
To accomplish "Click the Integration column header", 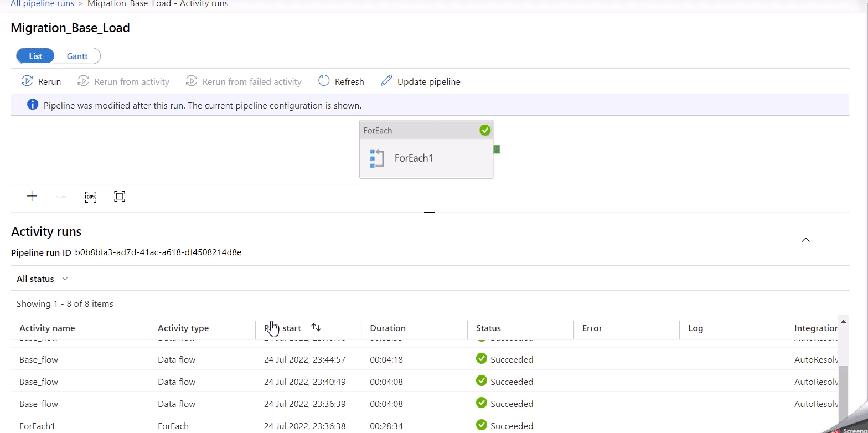I will (816, 328).
